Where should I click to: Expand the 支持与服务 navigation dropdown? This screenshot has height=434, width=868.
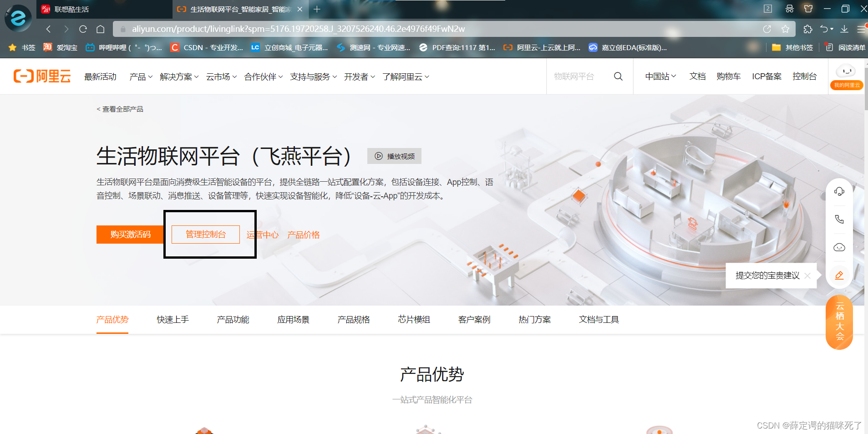click(x=314, y=77)
